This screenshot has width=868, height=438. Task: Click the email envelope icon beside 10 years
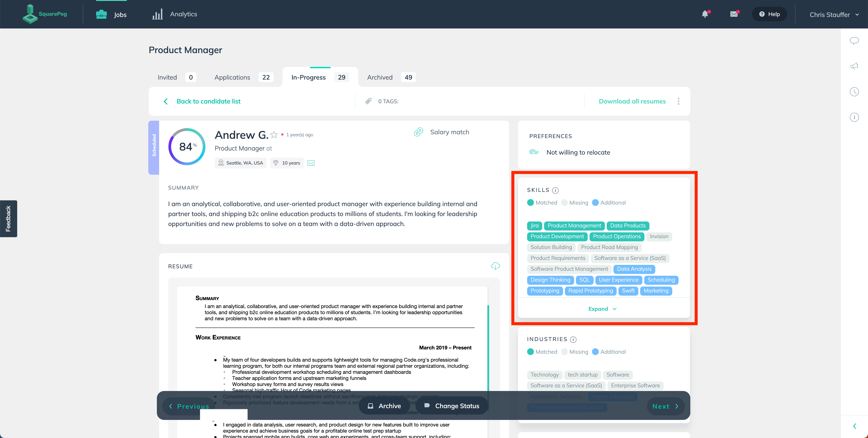(x=311, y=163)
